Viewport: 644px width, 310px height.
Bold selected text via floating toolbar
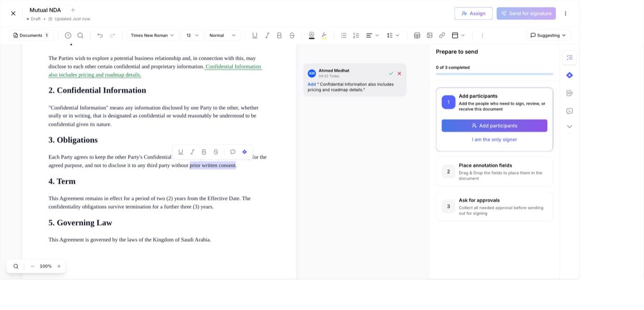(x=204, y=152)
